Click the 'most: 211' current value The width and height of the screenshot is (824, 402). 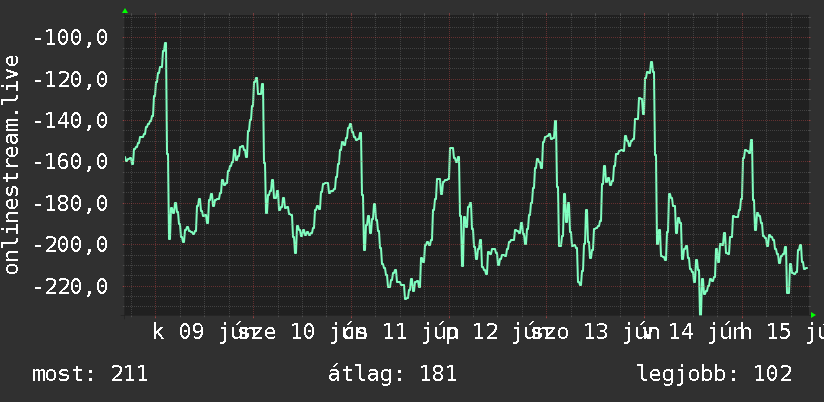[90, 374]
